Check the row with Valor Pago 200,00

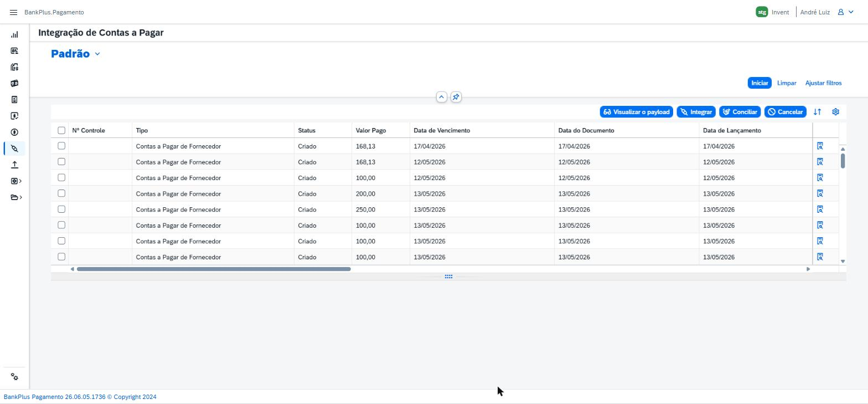click(x=61, y=193)
